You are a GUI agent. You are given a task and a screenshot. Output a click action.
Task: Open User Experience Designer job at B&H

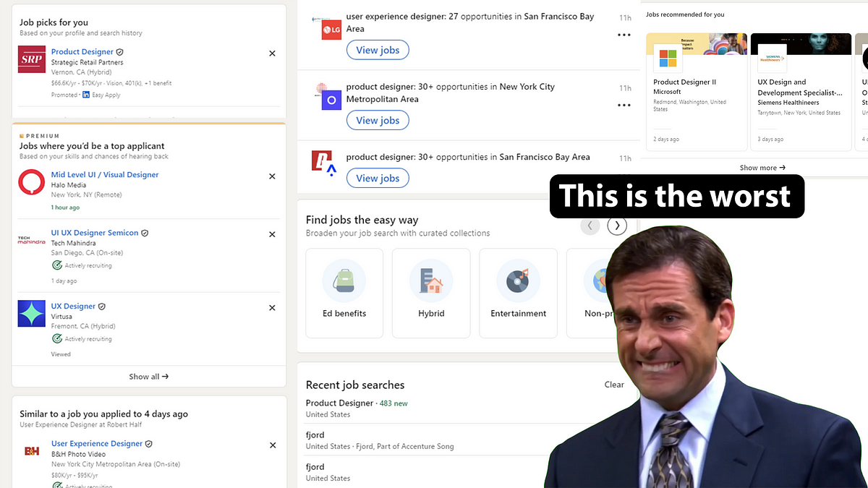click(x=97, y=444)
